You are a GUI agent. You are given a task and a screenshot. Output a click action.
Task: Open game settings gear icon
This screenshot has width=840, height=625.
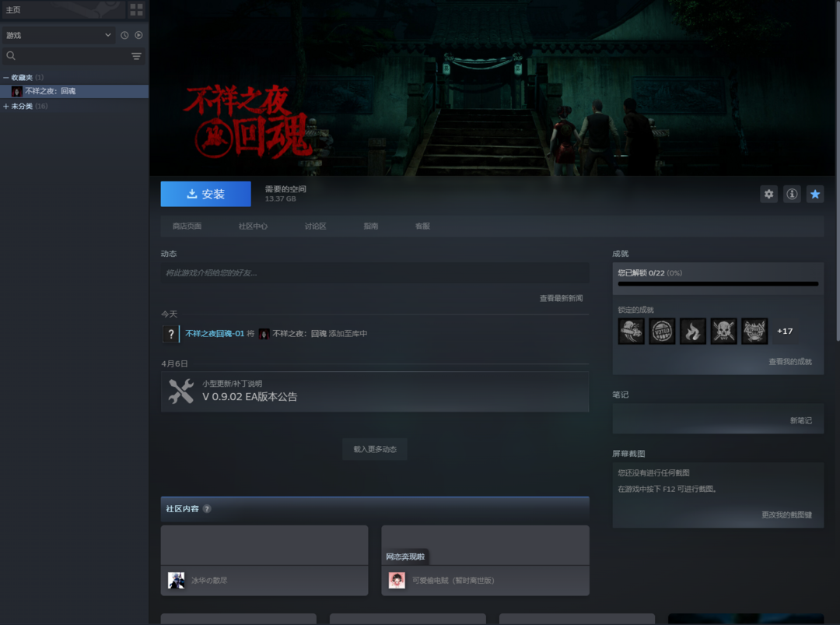click(768, 194)
